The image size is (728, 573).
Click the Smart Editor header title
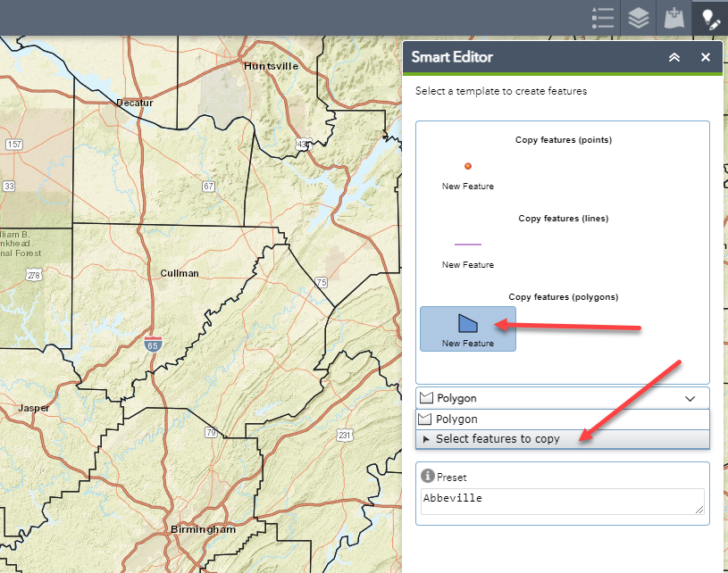(x=451, y=57)
